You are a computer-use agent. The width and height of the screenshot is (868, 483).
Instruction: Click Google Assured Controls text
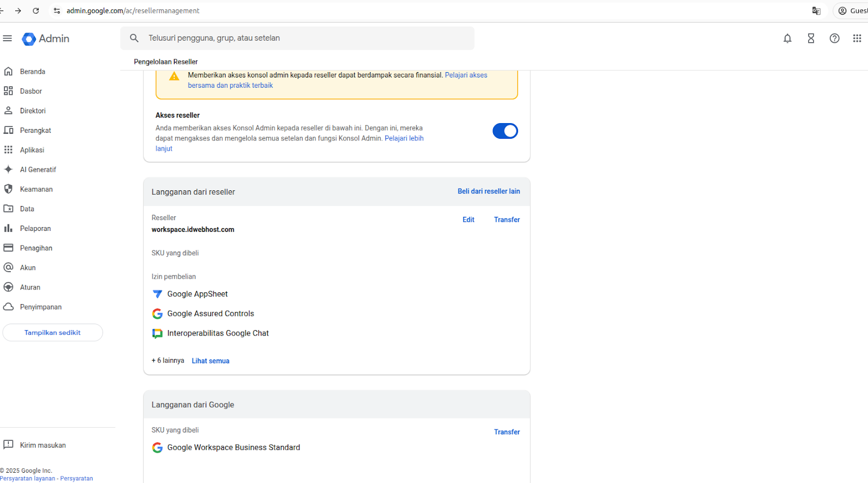210,313
